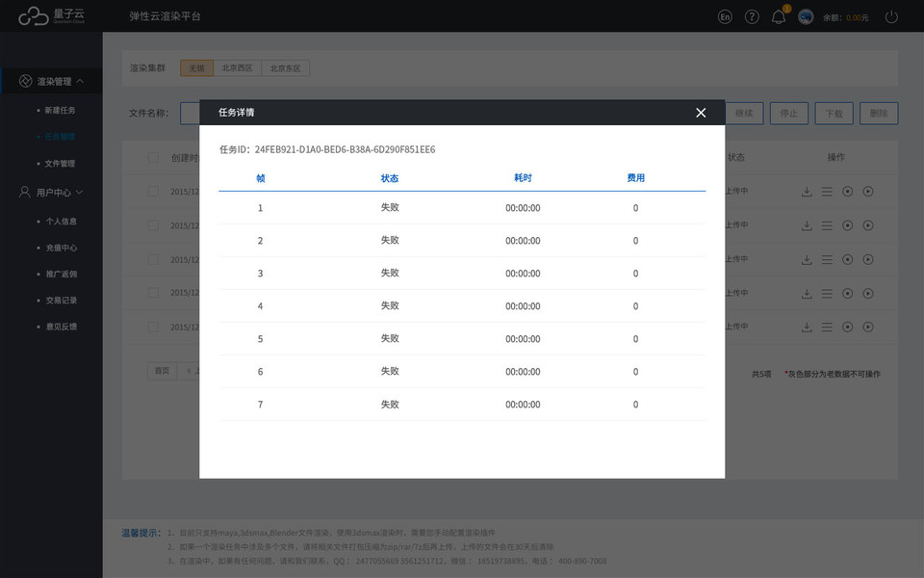Click the task ID 24FEB921-D1A0-BED6-B38A-6D290F851EE6
The height and width of the screenshot is (578, 924).
345,150
